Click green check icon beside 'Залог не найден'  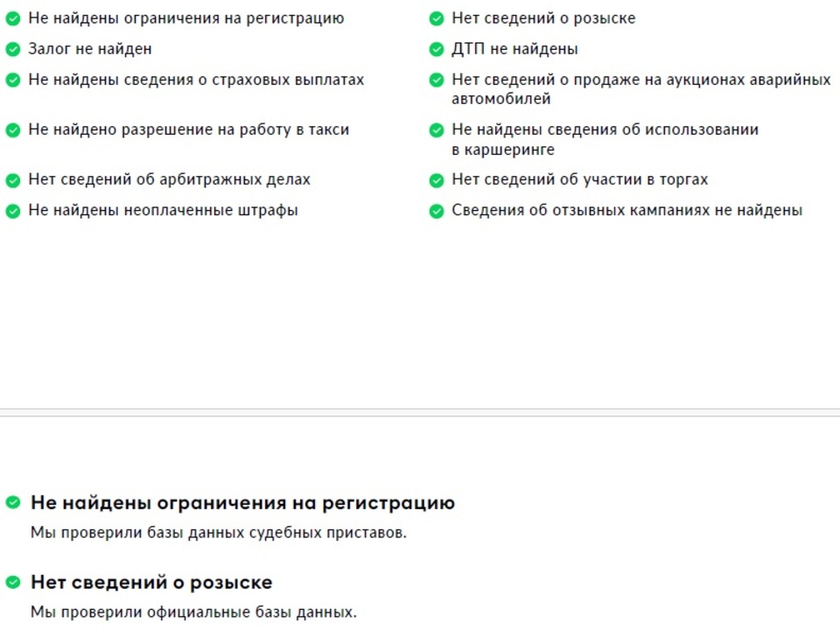[13, 49]
